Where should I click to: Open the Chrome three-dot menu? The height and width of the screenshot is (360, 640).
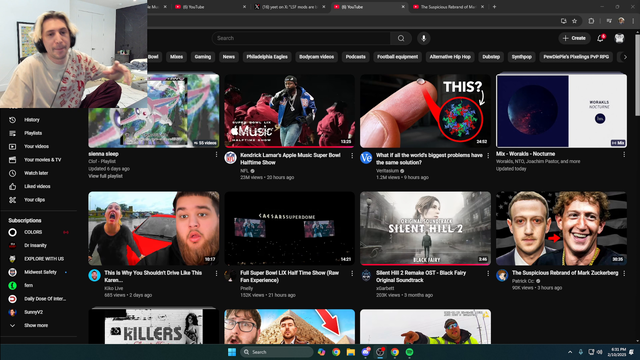click(x=633, y=21)
